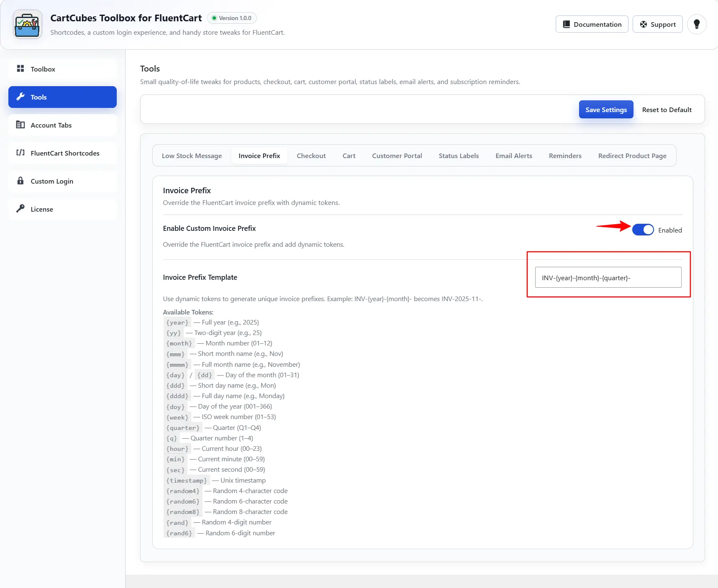Open FluentCart Shortcodes page

62,153
